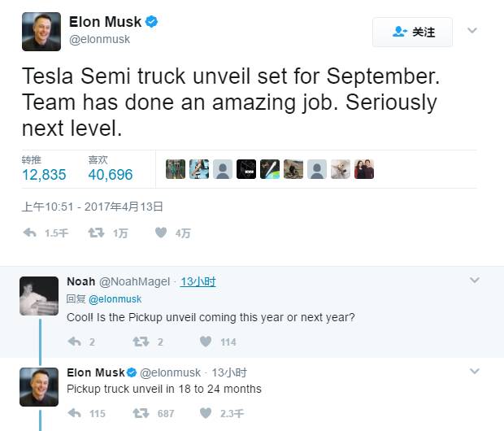504x431 pixels.
Task: Reply to Noah's Pickup unveil question
Action: 75,342
